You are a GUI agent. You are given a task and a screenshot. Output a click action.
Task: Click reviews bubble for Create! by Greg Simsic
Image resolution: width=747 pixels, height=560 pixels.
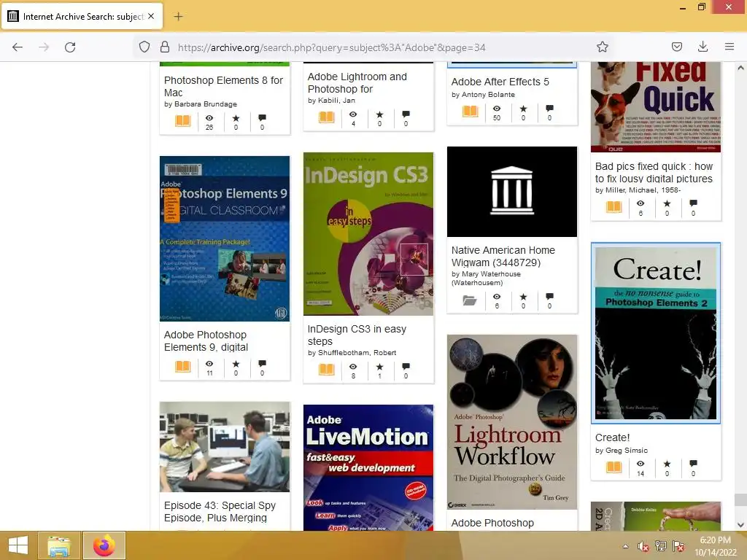click(693, 463)
